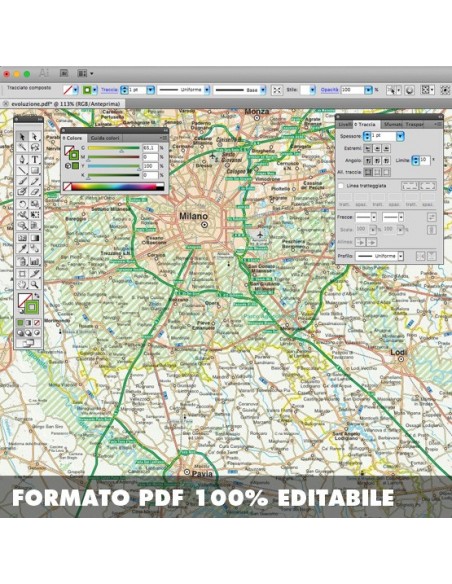Select the Eyedropper tool
This screenshot has height=584, width=452.
pyautogui.click(x=22, y=248)
